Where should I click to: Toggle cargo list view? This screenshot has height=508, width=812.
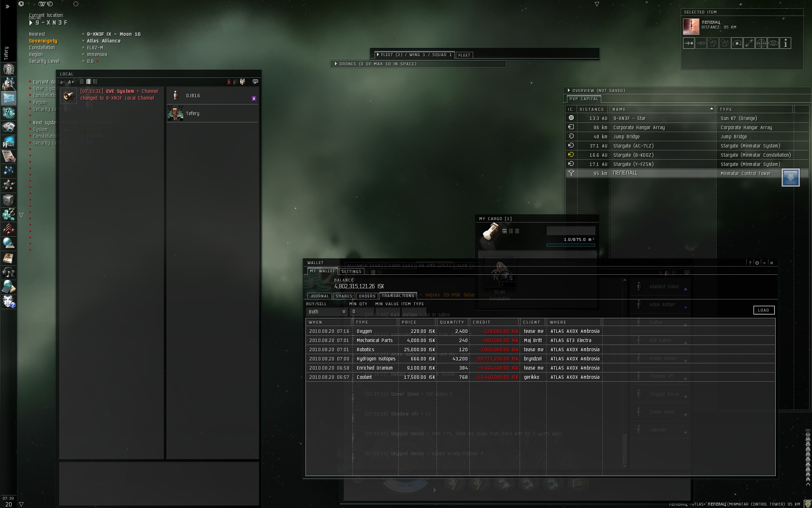pyautogui.click(x=517, y=231)
